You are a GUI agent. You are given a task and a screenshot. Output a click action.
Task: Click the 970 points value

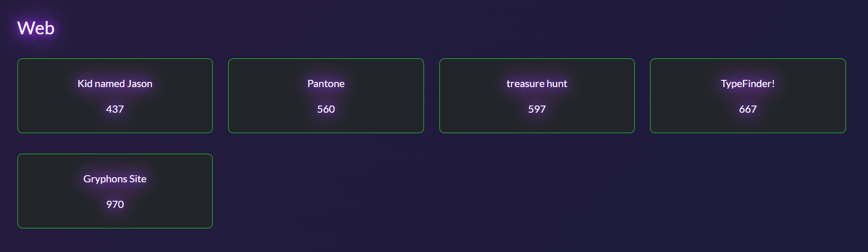[x=115, y=204]
